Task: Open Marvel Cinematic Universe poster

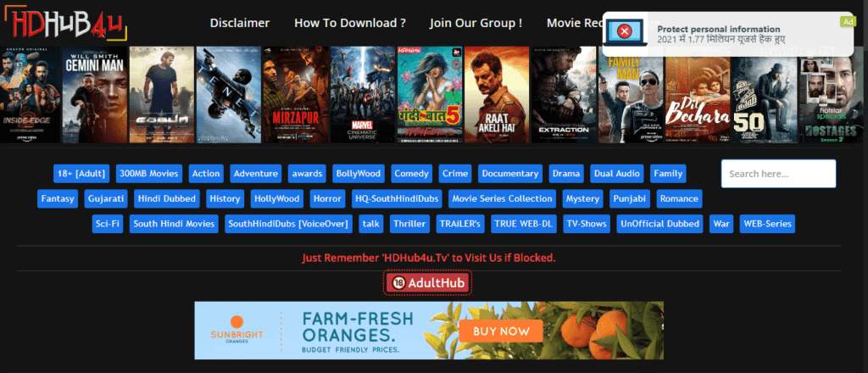Action: coord(363,95)
